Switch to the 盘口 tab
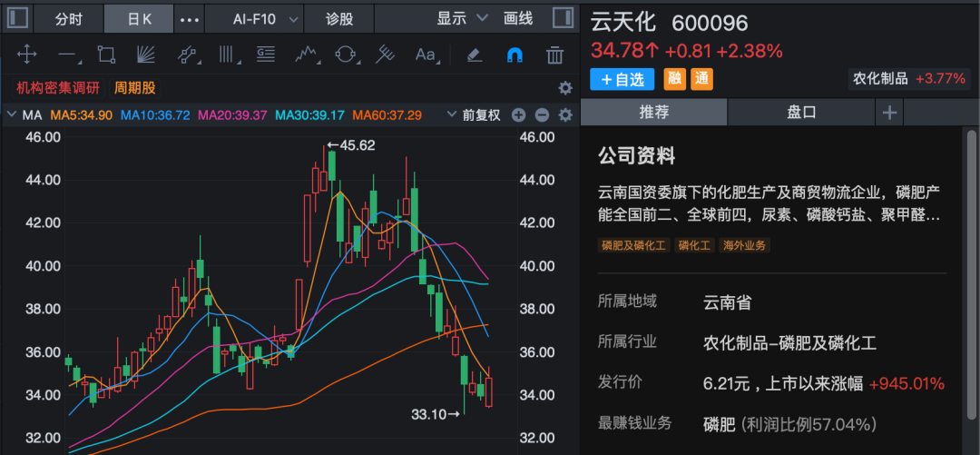980x455 pixels. coord(801,113)
